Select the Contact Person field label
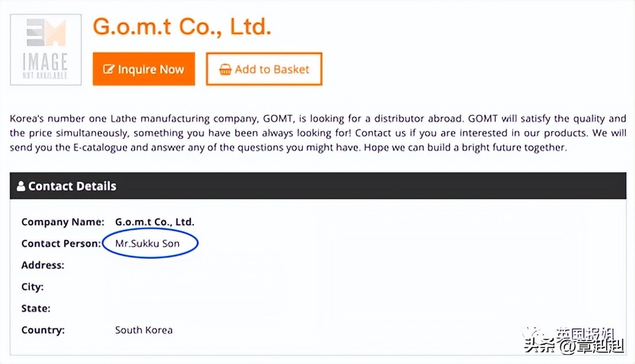This screenshot has width=635, height=364. point(61,243)
